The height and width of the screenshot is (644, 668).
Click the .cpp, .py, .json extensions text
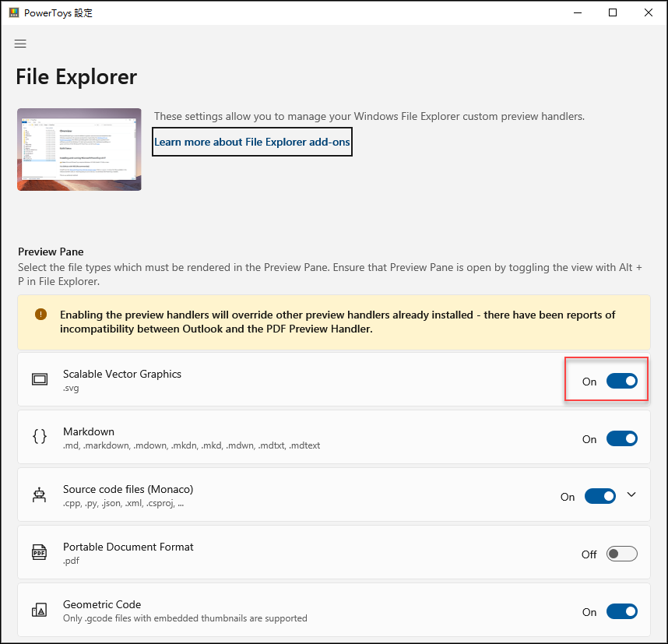click(124, 503)
